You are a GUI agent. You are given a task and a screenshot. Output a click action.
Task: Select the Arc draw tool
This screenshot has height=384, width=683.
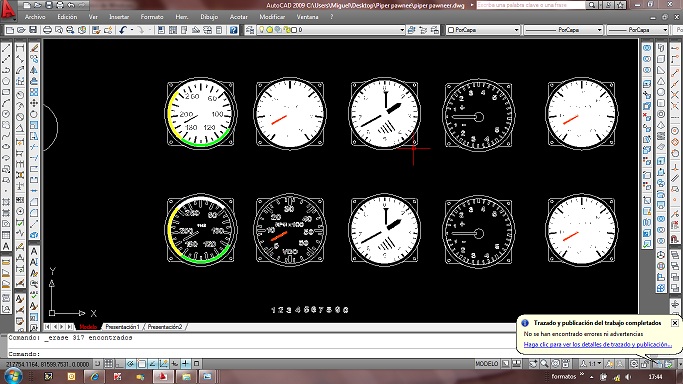(6, 103)
